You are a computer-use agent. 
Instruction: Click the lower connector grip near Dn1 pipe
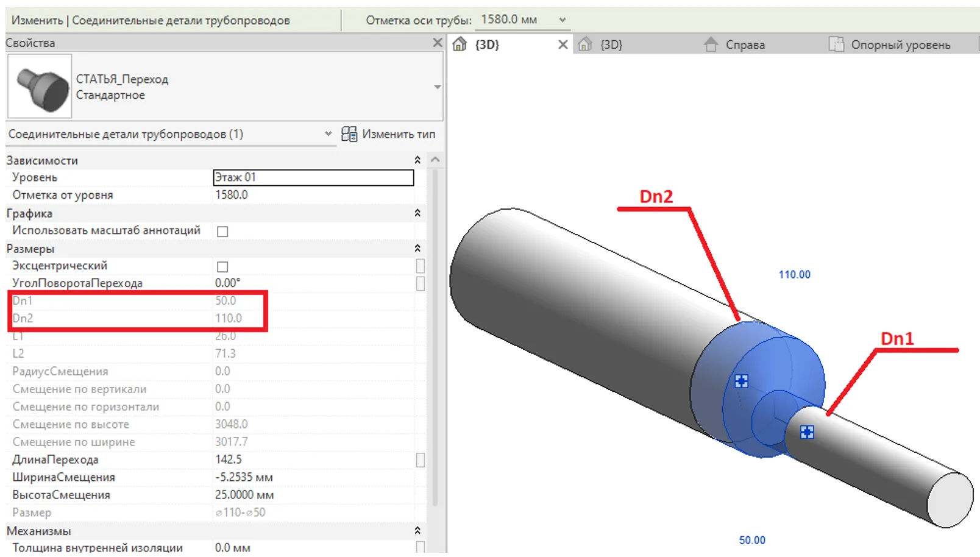pyautogui.click(x=807, y=432)
